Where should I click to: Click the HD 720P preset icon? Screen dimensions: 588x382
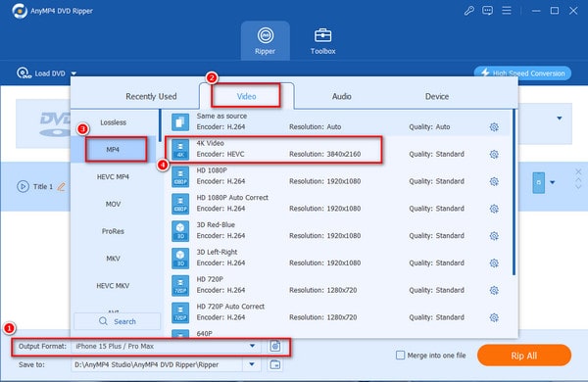point(180,285)
